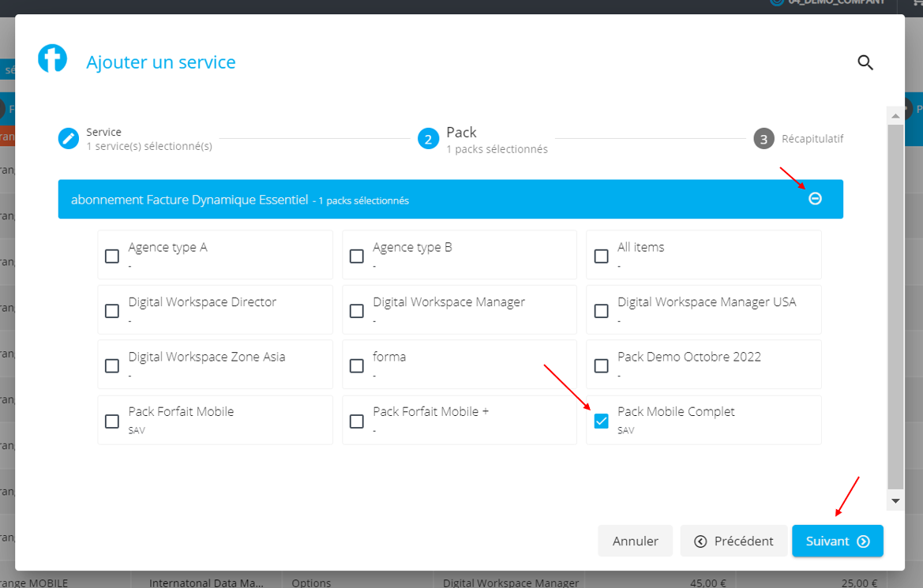The width and height of the screenshot is (923, 588).
Task: Collapse the abonnement Facture Dynamique Essentiel section
Action: tap(815, 199)
